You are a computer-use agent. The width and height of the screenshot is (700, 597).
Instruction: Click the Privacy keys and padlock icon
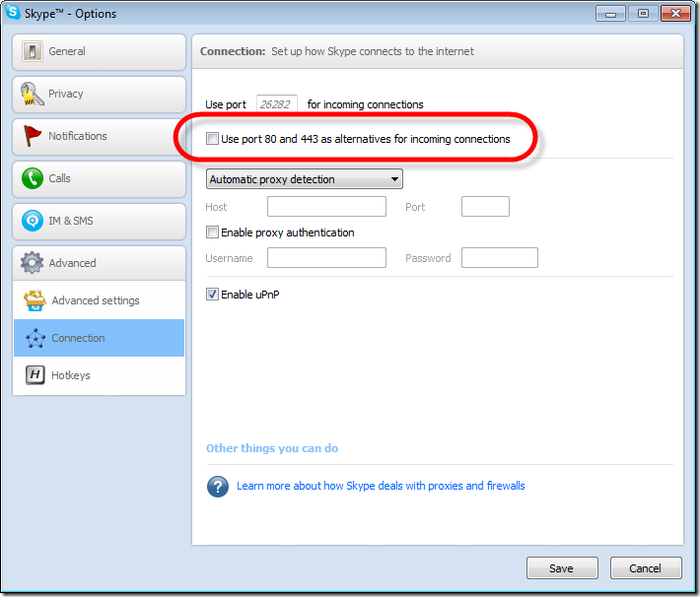[x=33, y=94]
